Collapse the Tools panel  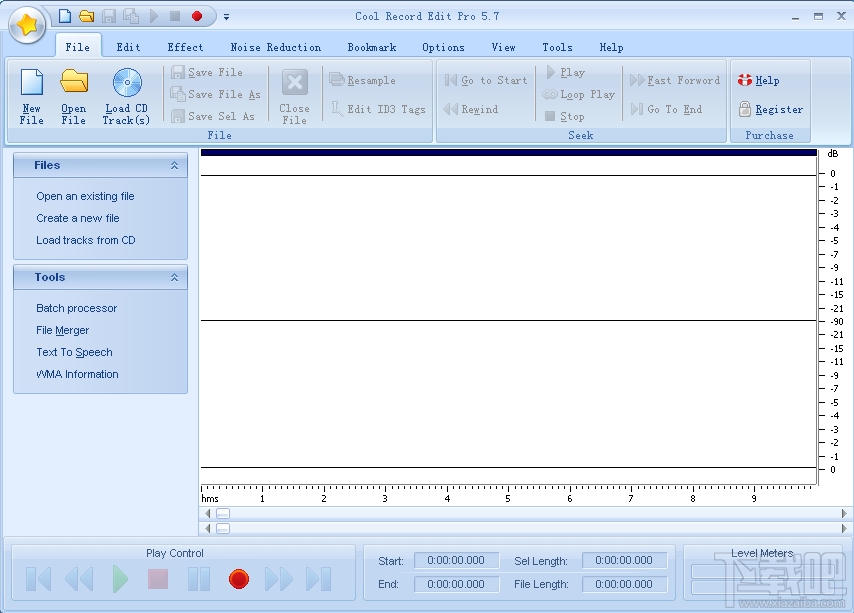[x=174, y=278]
